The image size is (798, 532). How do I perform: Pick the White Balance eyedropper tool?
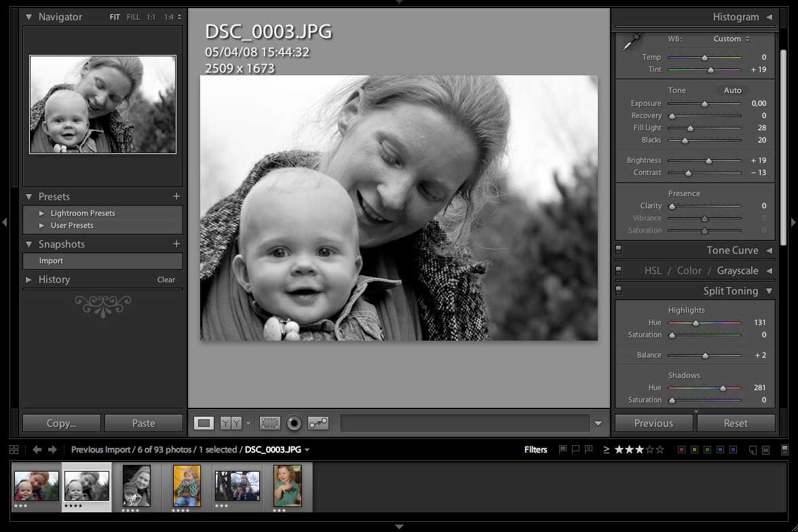tap(632, 42)
